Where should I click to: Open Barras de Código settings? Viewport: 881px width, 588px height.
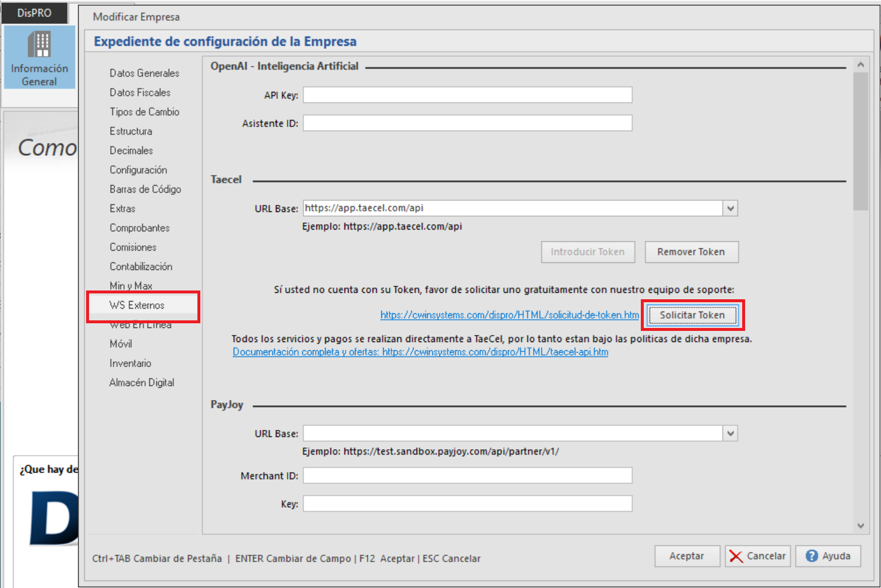tap(145, 189)
